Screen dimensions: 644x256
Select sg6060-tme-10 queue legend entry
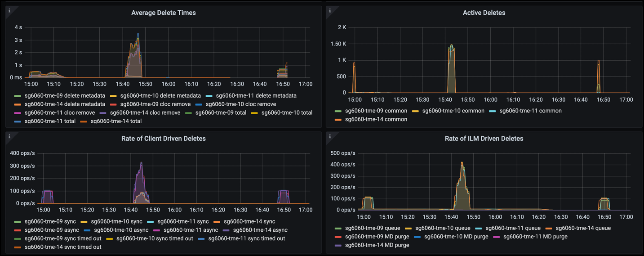click(x=443, y=228)
